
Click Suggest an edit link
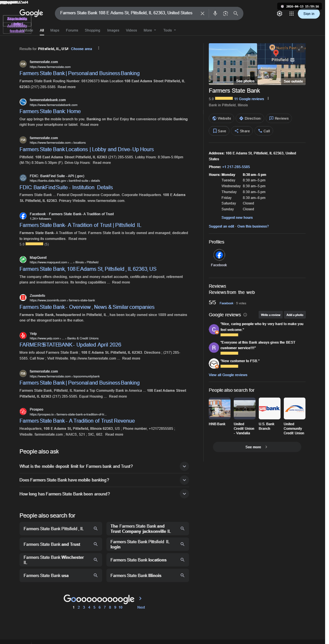pyautogui.click(x=221, y=226)
